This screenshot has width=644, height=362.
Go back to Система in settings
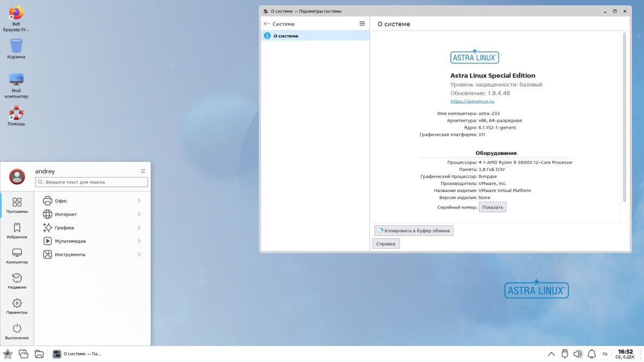point(279,24)
